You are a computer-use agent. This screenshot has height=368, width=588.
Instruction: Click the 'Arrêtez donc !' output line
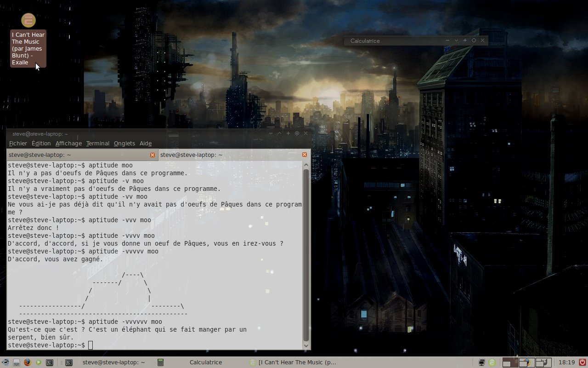34,228
